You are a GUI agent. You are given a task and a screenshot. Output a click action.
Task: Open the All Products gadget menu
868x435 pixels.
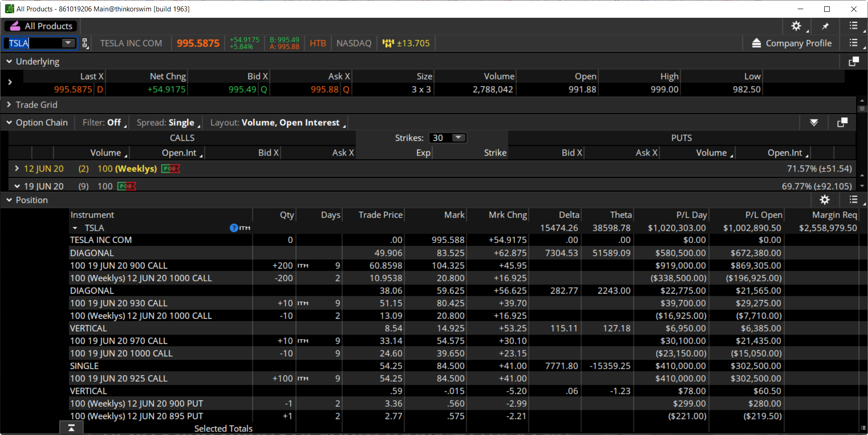41,26
